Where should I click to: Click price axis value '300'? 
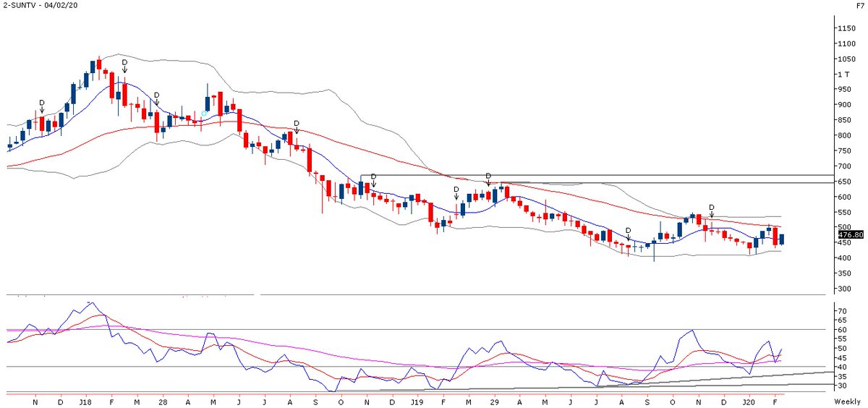tap(844, 289)
